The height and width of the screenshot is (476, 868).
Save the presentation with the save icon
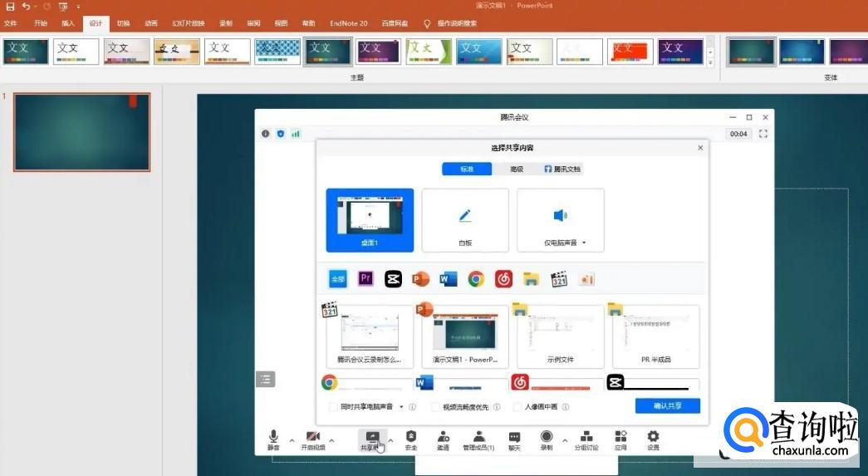(10, 7)
